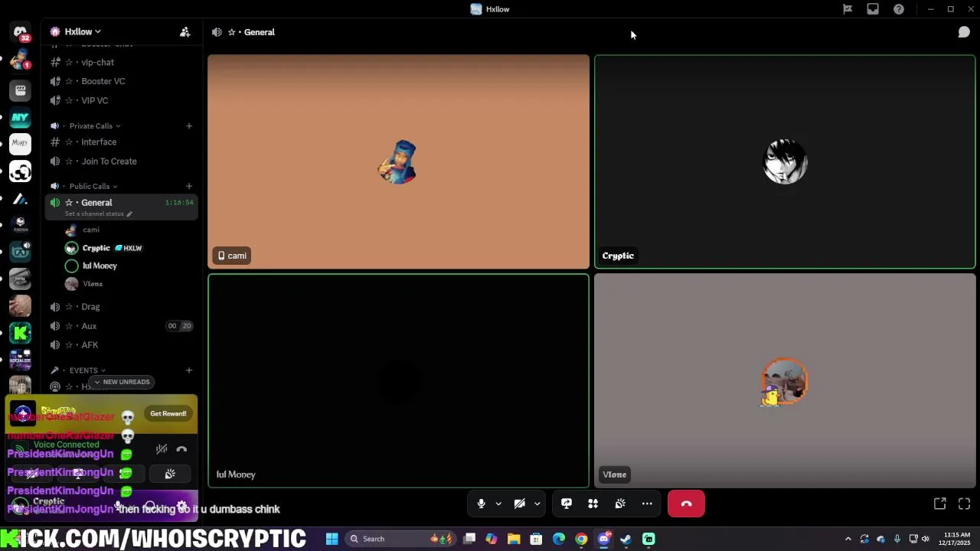Pop out the call window
Image resolution: width=980 pixels, height=551 pixels.
[x=939, y=504]
